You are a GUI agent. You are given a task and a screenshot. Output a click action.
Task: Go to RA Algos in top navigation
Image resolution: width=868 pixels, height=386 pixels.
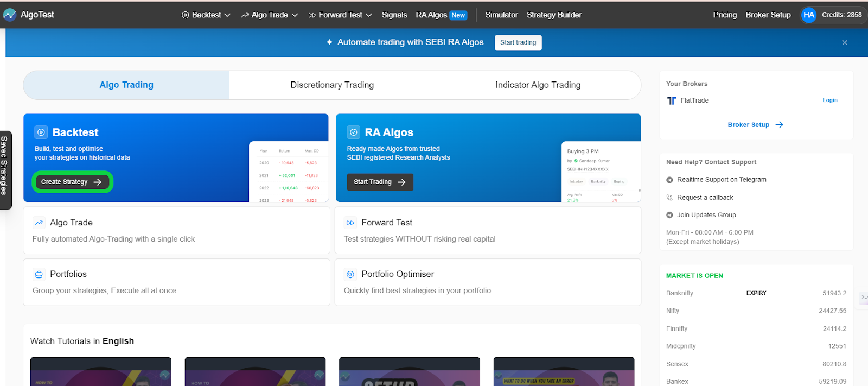coord(431,15)
